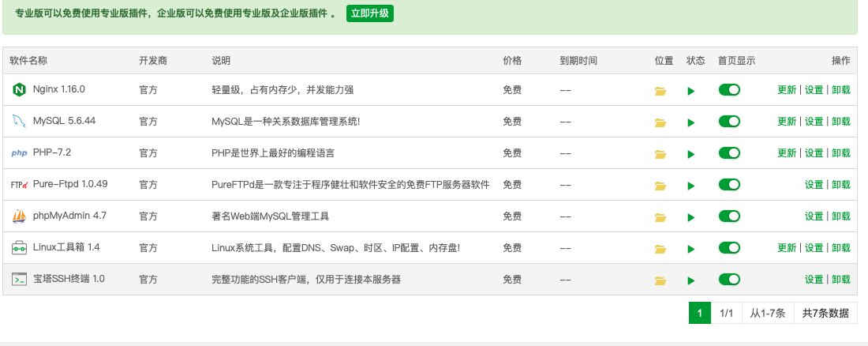The width and height of the screenshot is (868, 346).
Task: Open 设置 for MySQL
Action: point(814,122)
